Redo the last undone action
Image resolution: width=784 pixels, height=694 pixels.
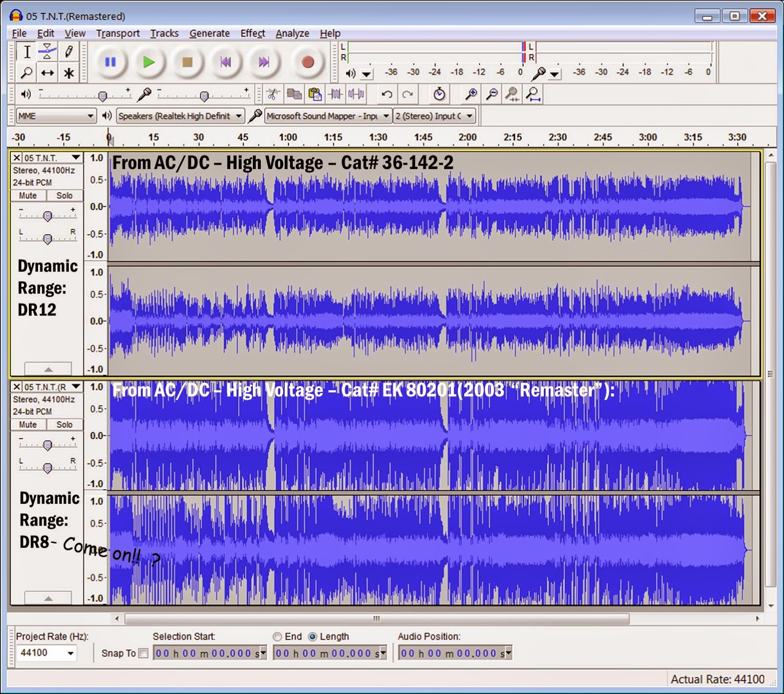(x=408, y=94)
